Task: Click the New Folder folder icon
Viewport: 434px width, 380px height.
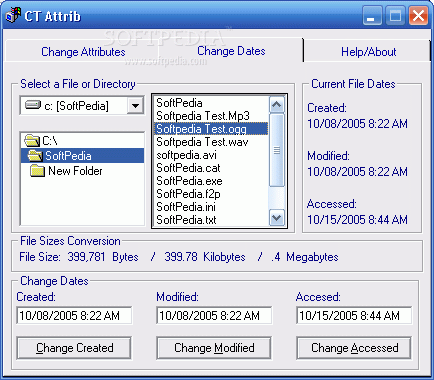Action: 37,171
